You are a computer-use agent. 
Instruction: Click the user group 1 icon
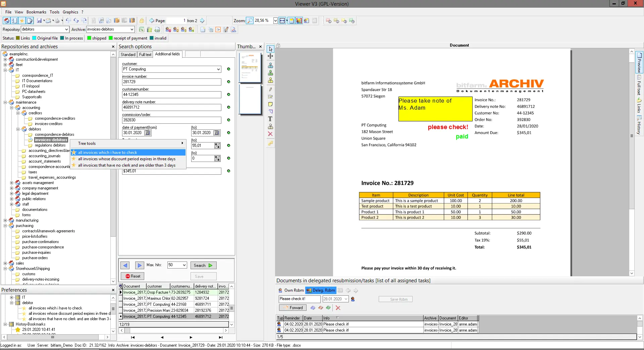[x=168, y=30]
